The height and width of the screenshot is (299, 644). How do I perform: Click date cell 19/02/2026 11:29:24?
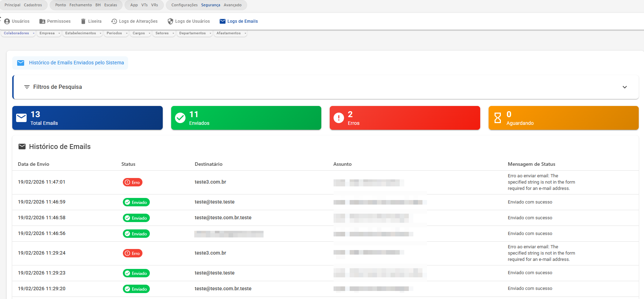pyautogui.click(x=42, y=253)
